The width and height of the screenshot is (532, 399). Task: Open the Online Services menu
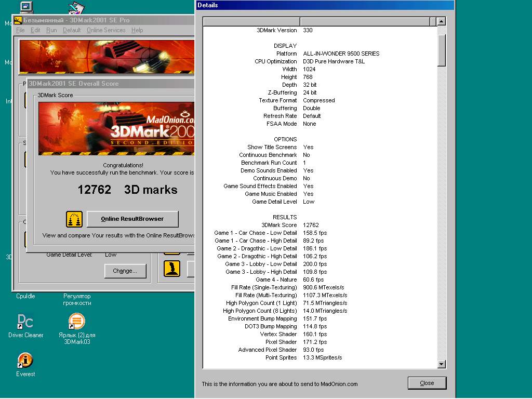[106, 30]
